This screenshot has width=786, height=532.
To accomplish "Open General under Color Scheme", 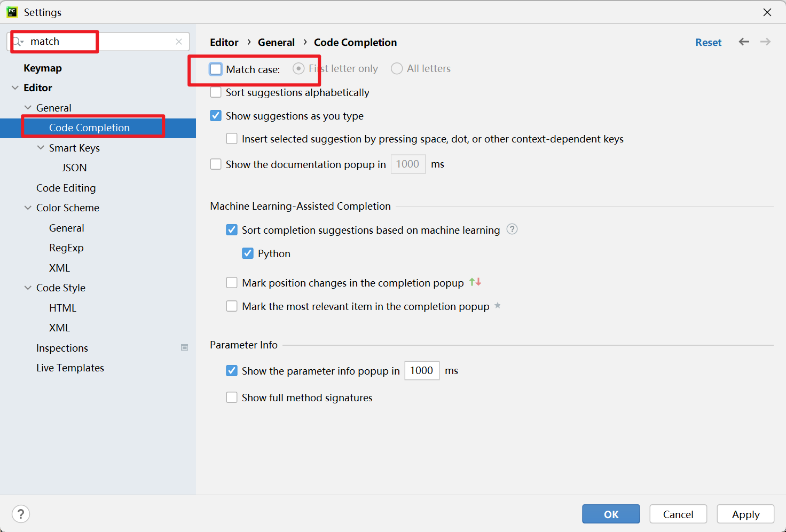I will coord(67,228).
